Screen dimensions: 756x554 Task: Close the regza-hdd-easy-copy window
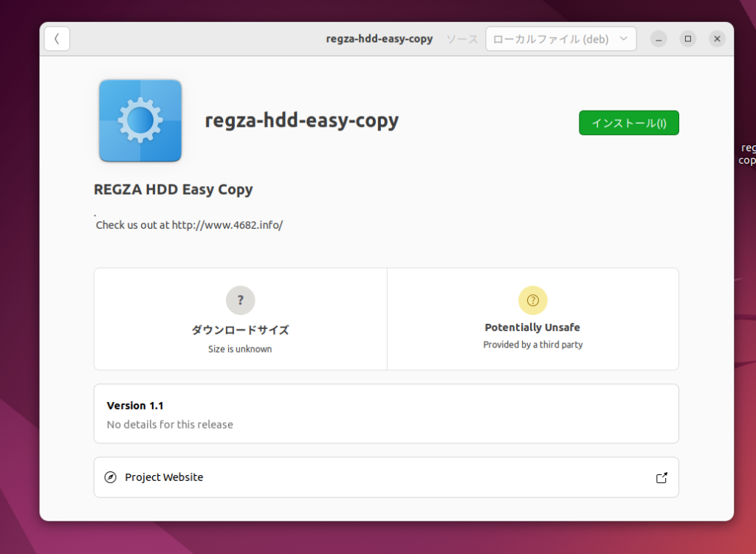(x=717, y=39)
